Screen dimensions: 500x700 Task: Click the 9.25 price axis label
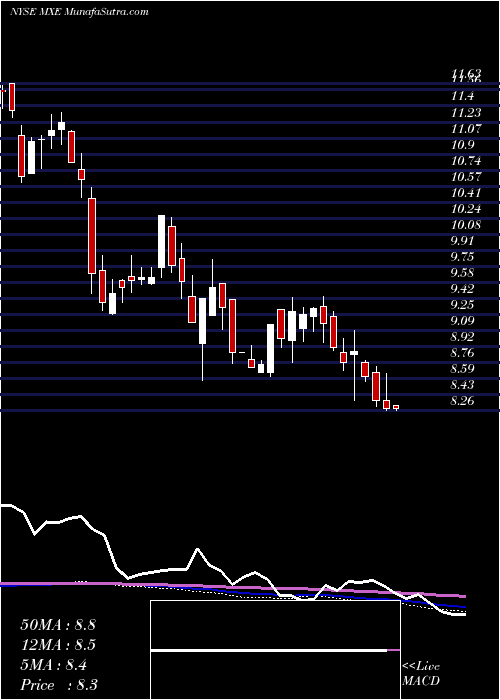pyautogui.click(x=462, y=305)
